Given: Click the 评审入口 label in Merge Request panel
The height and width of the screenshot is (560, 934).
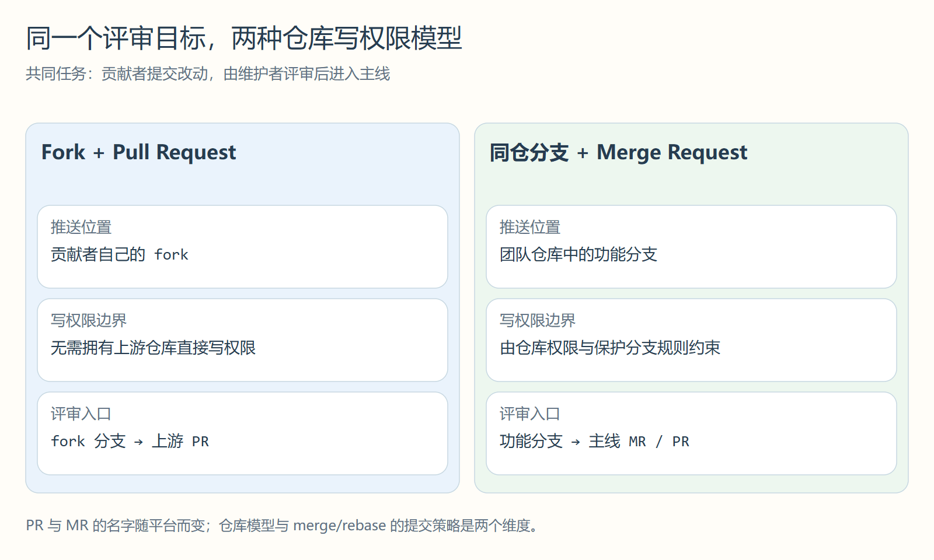Looking at the screenshot, I should [x=530, y=414].
